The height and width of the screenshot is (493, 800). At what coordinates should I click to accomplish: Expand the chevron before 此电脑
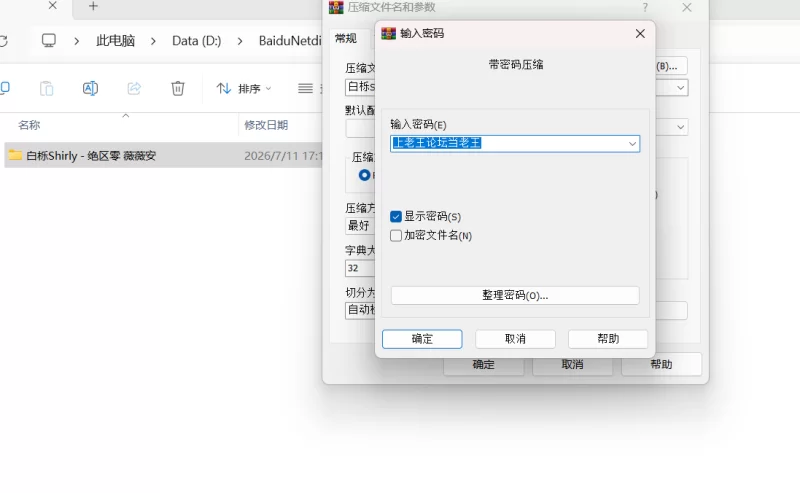point(77,41)
